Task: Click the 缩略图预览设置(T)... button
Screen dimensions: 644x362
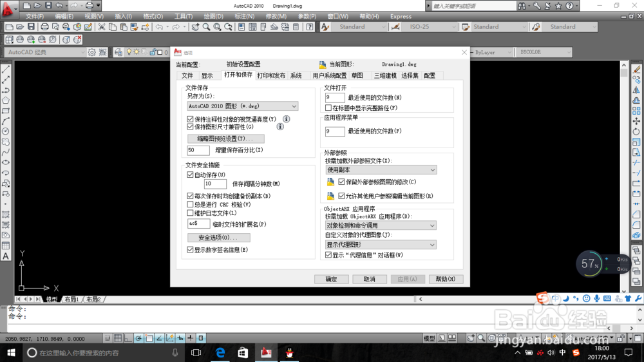Action: point(225,138)
